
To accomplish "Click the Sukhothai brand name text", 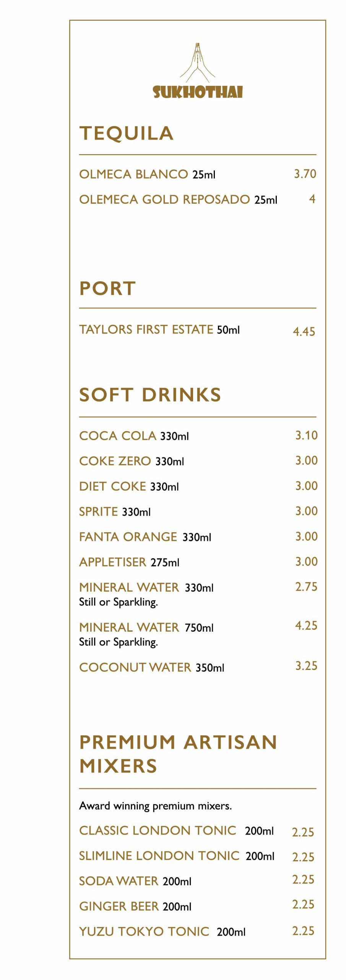I will (198, 92).
